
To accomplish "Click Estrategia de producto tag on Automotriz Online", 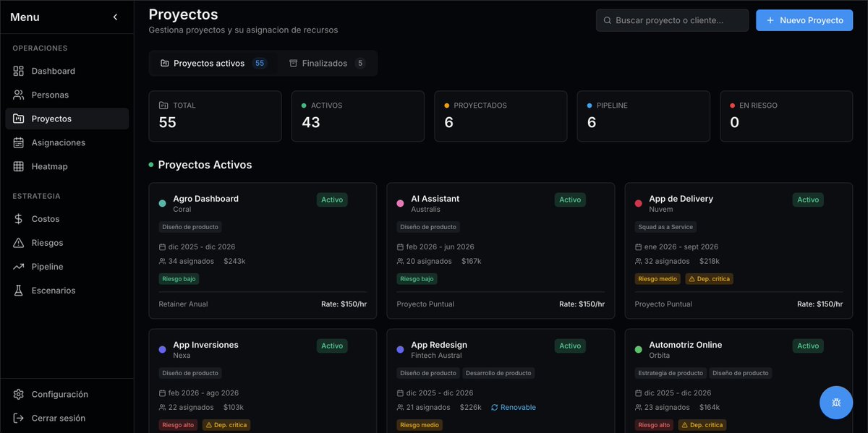I will (670, 373).
